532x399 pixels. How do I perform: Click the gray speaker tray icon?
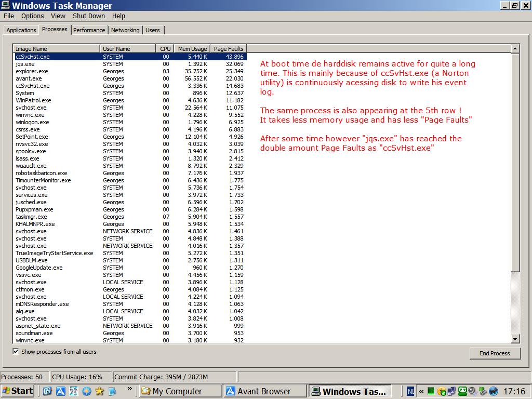coord(472,392)
